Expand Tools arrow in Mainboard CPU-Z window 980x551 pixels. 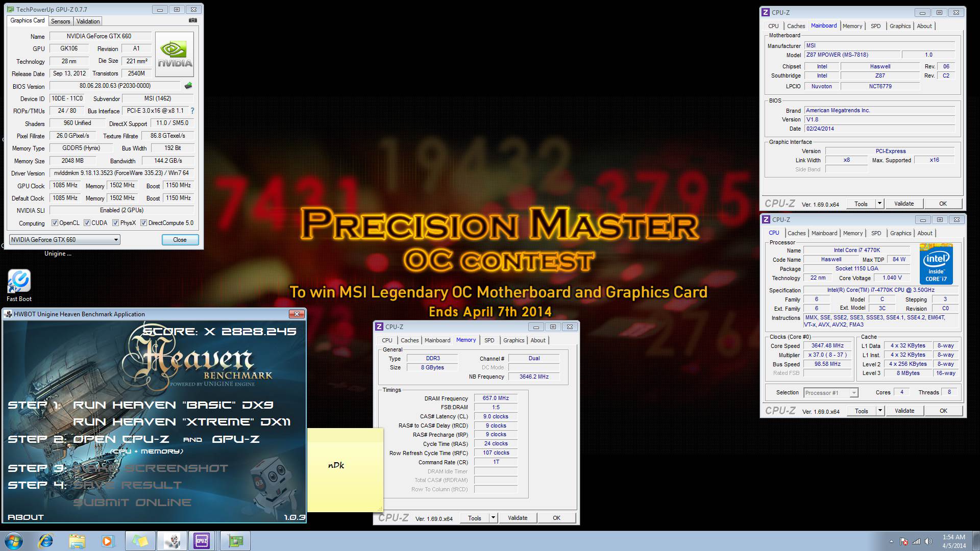[879, 204]
